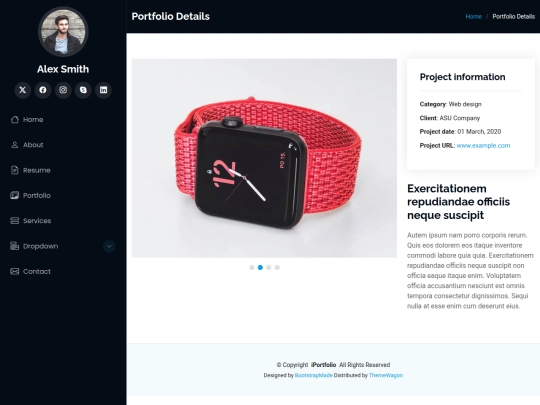Select the active blue carousel dot

[260, 267]
